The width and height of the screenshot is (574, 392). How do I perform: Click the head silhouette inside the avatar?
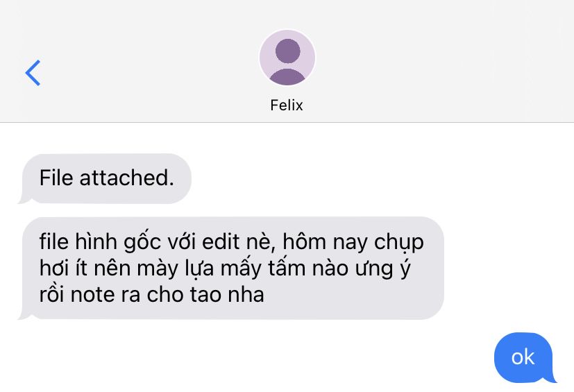coord(288,51)
